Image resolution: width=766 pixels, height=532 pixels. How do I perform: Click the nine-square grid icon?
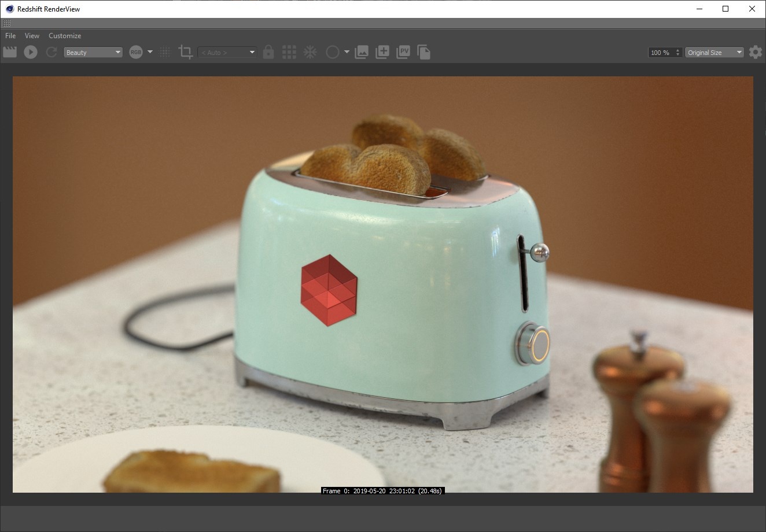(289, 52)
